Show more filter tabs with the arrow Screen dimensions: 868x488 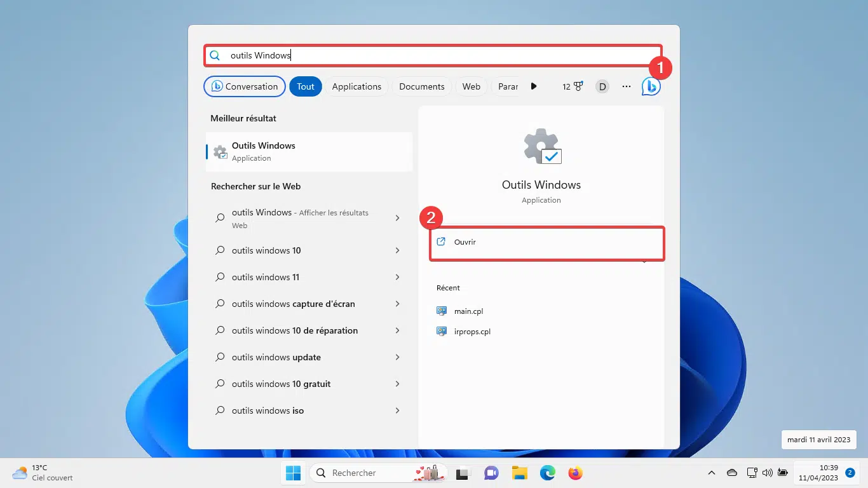[x=534, y=86]
